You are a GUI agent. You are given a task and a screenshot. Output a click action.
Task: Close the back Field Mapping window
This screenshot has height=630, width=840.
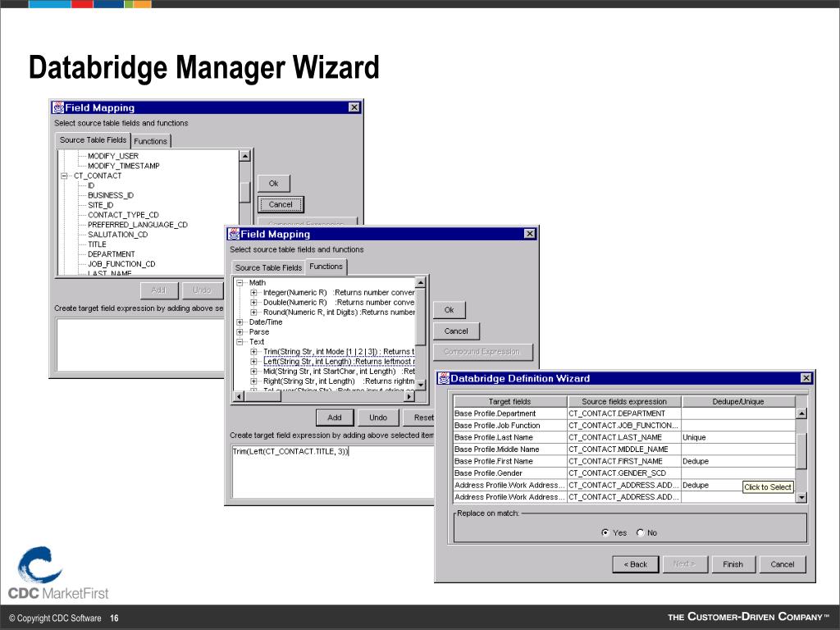[354, 107]
